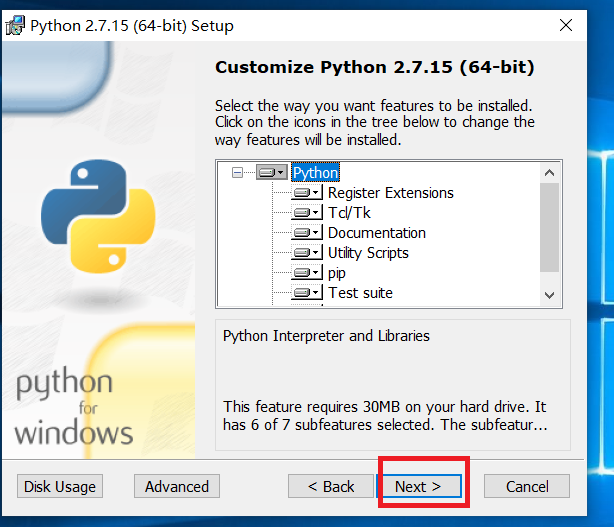Screen dimensions: 614x527
Task: Open the pip feature drive icon
Action: tap(307, 273)
